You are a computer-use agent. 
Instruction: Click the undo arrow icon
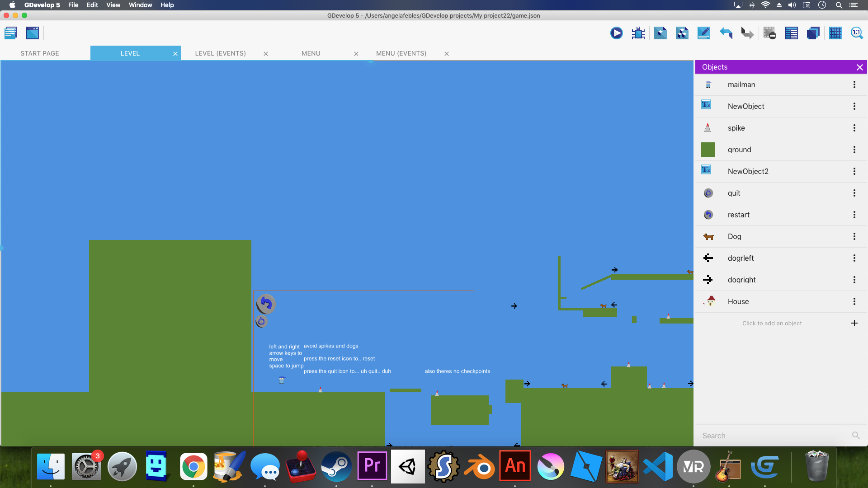pos(726,33)
